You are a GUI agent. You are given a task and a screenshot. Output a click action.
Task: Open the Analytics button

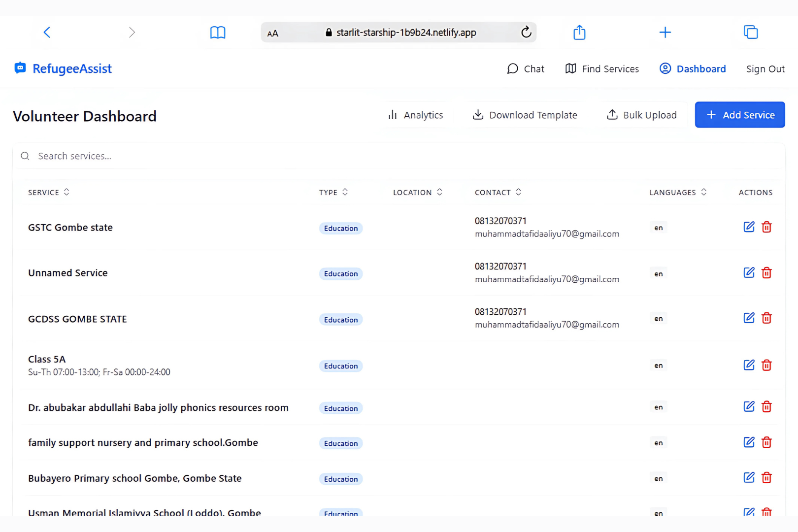tap(416, 115)
